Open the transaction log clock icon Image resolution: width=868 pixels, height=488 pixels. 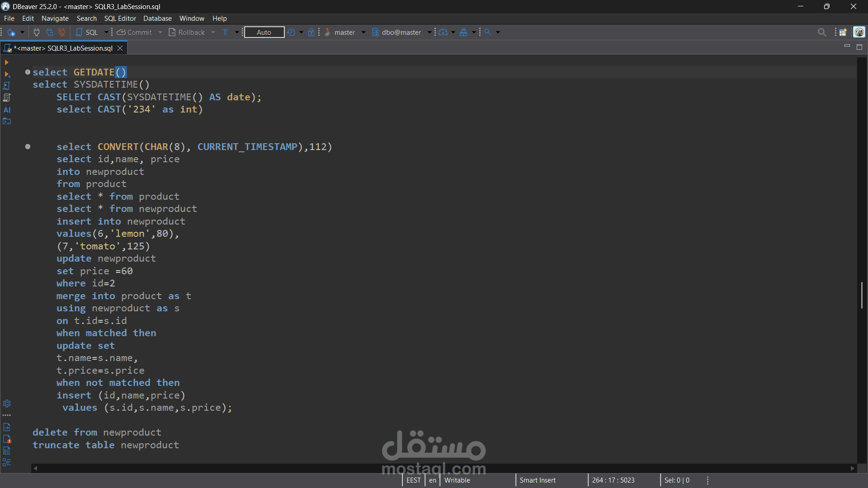click(x=291, y=32)
